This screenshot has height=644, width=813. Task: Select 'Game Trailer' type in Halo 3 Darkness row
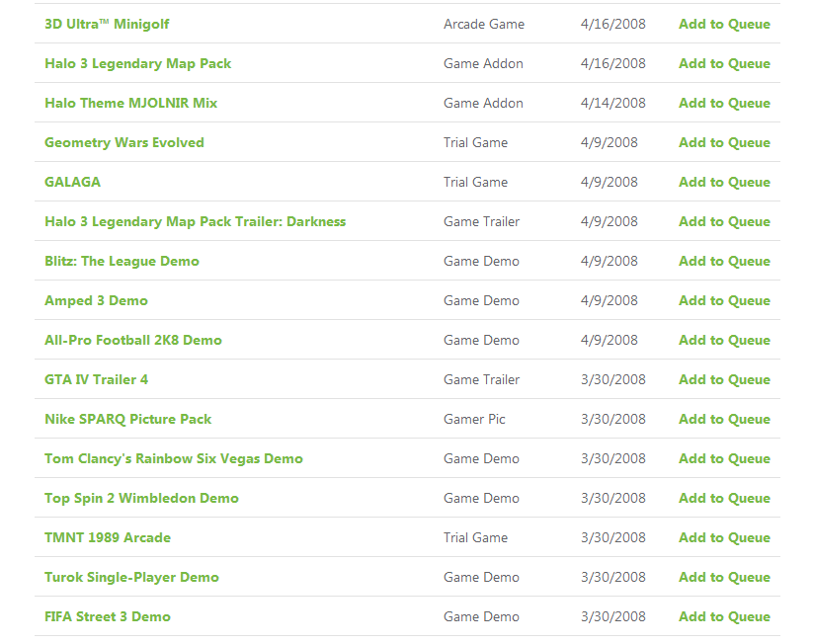click(481, 222)
